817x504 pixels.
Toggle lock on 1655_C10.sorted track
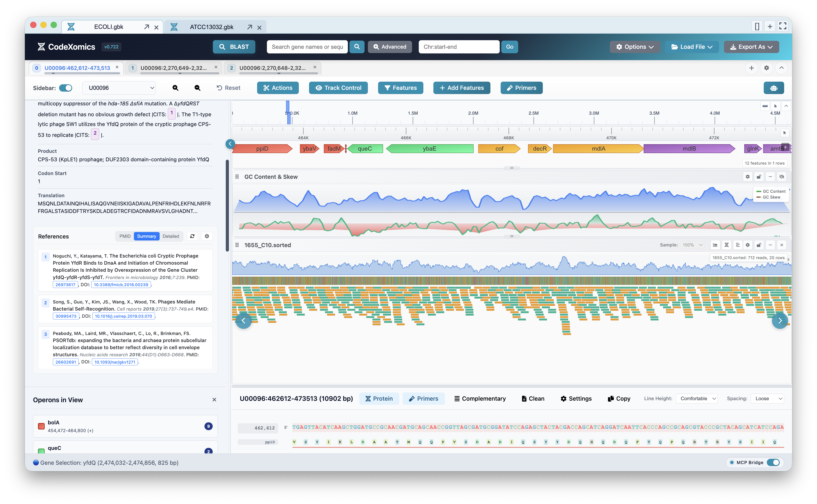click(759, 245)
